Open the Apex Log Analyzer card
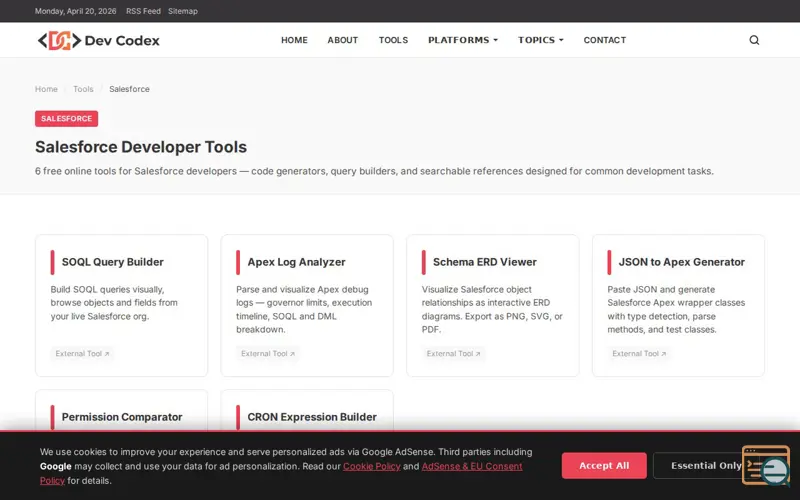 click(307, 305)
